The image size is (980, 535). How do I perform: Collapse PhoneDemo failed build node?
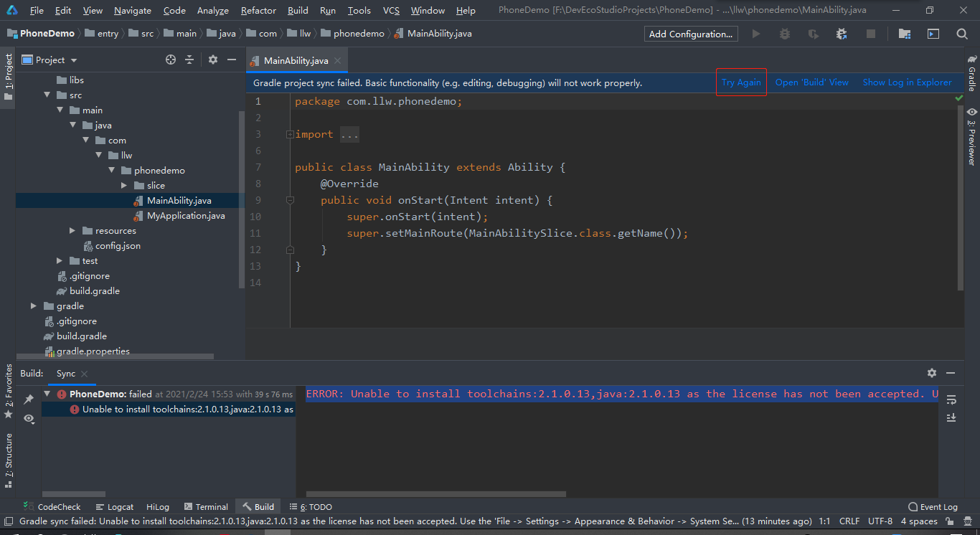47,394
